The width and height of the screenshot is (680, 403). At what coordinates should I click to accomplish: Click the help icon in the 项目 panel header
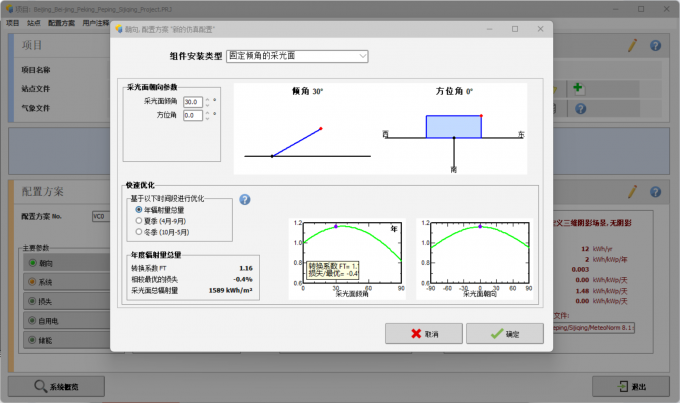coord(655,46)
